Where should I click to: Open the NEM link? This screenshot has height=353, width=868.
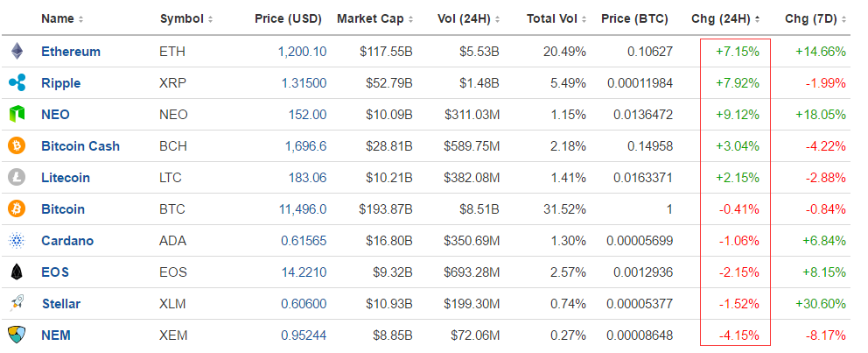tap(56, 335)
